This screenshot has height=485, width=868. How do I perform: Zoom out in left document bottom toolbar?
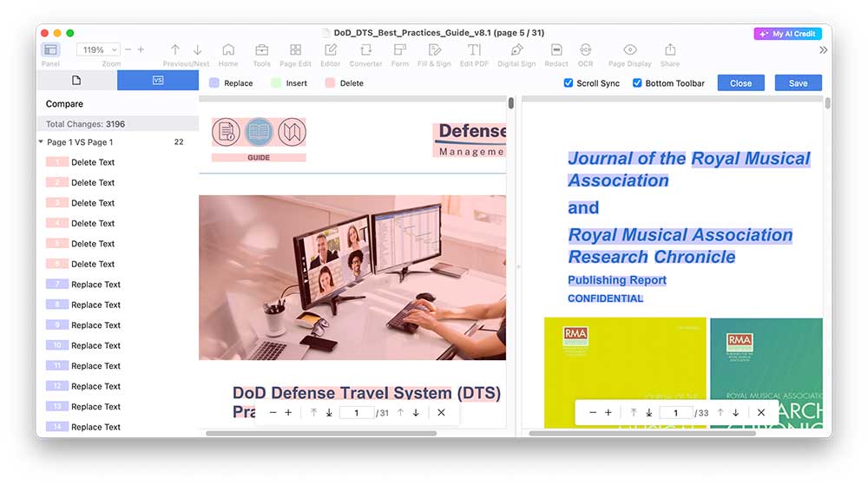[273, 413]
